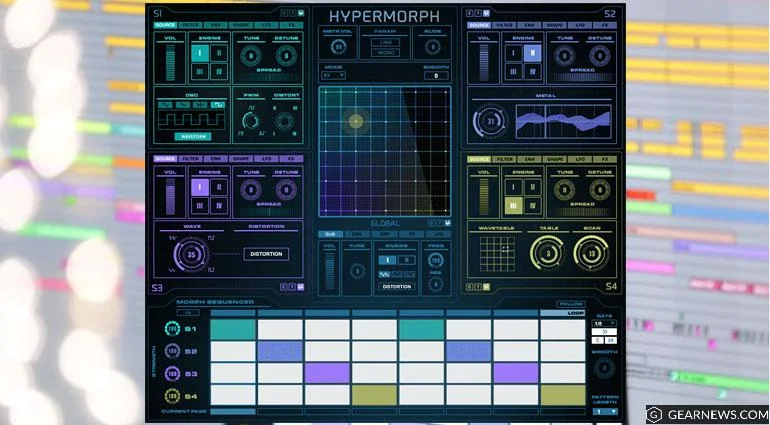Image resolution: width=770 pixels, height=425 pixels.
Task: Switch to FILTER tab in S1 panel
Action: pos(191,25)
